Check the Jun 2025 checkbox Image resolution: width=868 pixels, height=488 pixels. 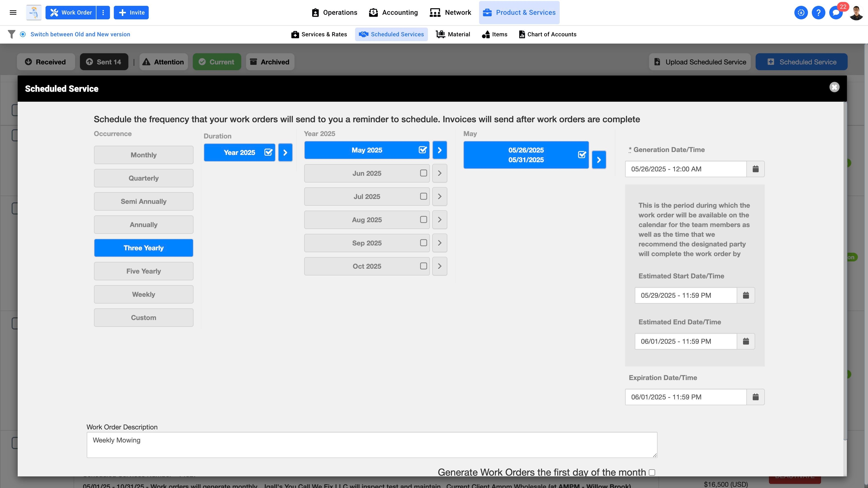[x=423, y=173]
